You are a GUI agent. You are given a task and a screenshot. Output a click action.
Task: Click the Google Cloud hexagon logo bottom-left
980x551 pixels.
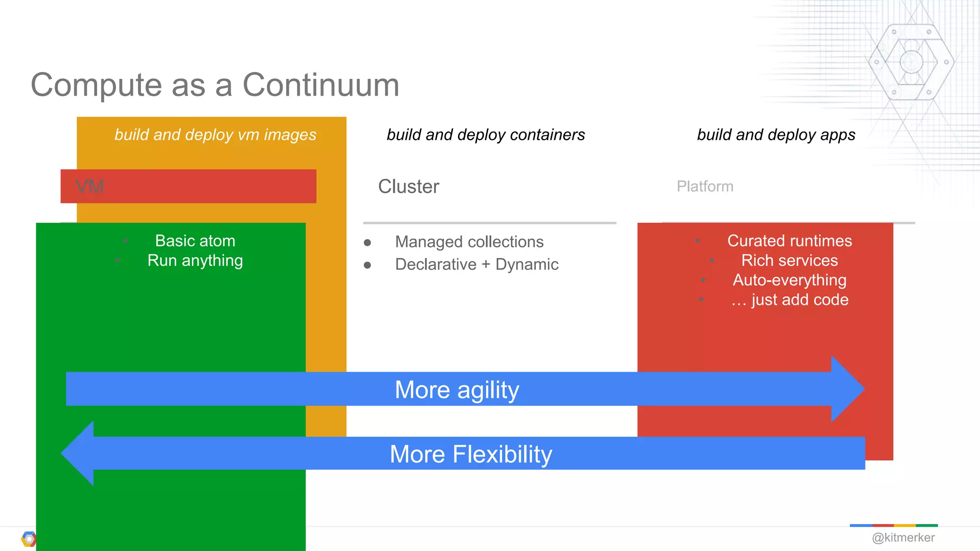pyautogui.click(x=28, y=539)
